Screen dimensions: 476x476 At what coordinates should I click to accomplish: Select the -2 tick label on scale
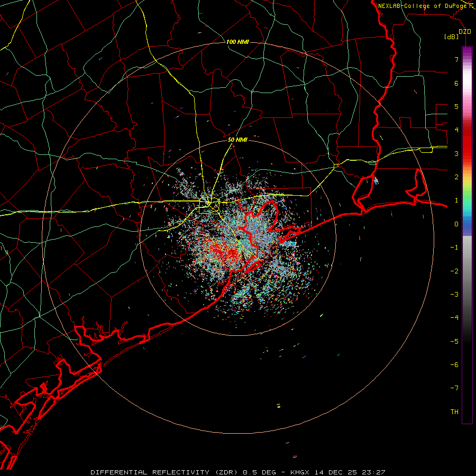click(454, 271)
